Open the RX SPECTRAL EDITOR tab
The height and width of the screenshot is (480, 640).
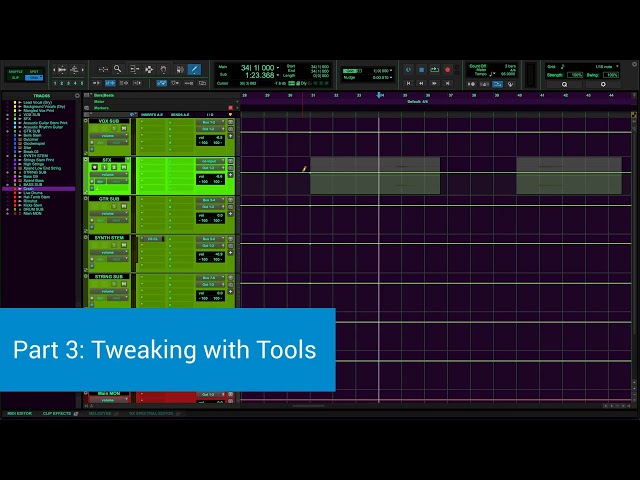pyautogui.click(x=151, y=413)
